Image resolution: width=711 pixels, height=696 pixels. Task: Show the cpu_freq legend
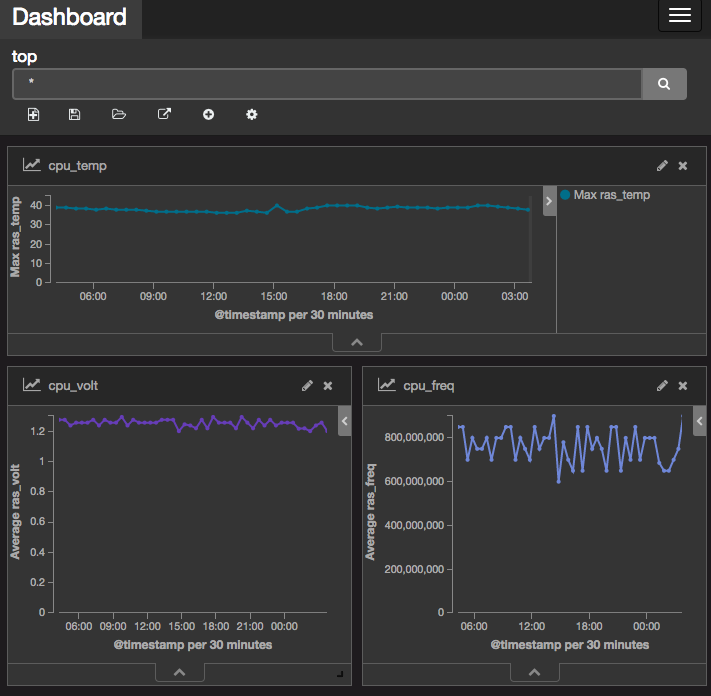point(699,421)
